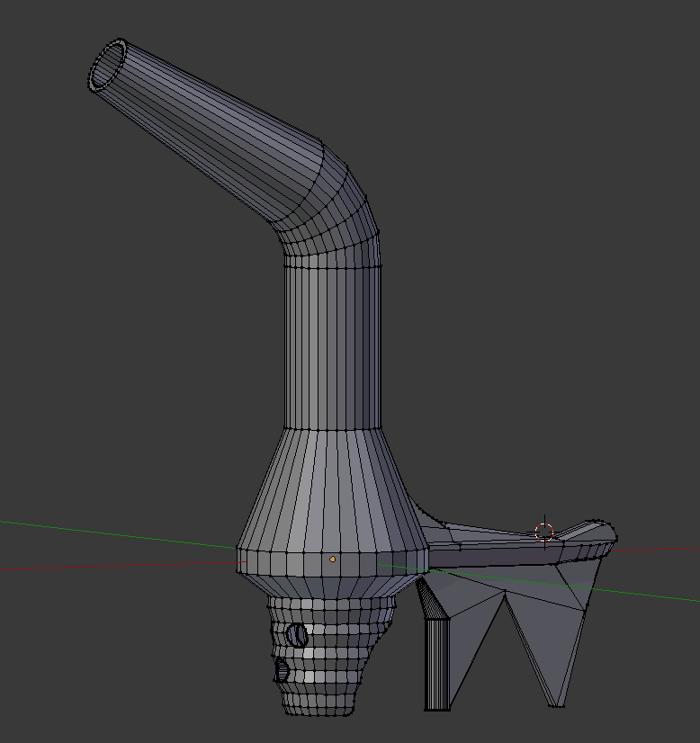700x743 pixels.
Task: Select the open ring at pipe's top end
Action: tap(108, 65)
